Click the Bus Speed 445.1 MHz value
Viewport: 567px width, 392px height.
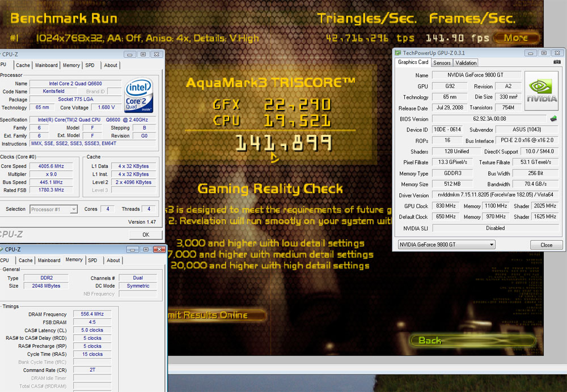(x=52, y=182)
